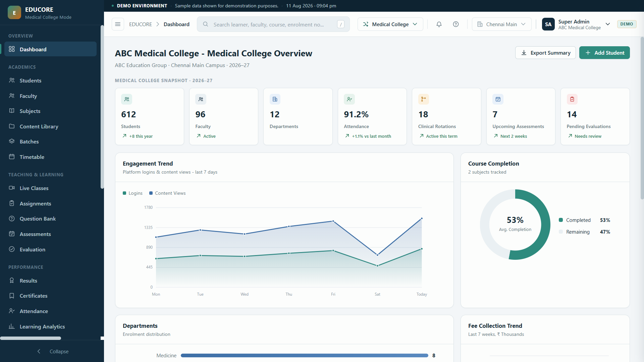
Task: Click the Engagement Trend heading
Action: [148, 164]
